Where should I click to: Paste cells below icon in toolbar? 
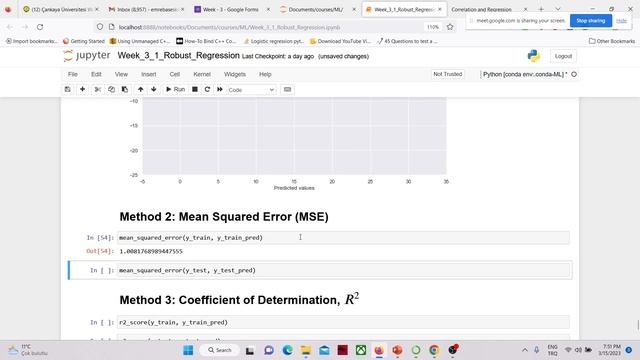(124, 89)
